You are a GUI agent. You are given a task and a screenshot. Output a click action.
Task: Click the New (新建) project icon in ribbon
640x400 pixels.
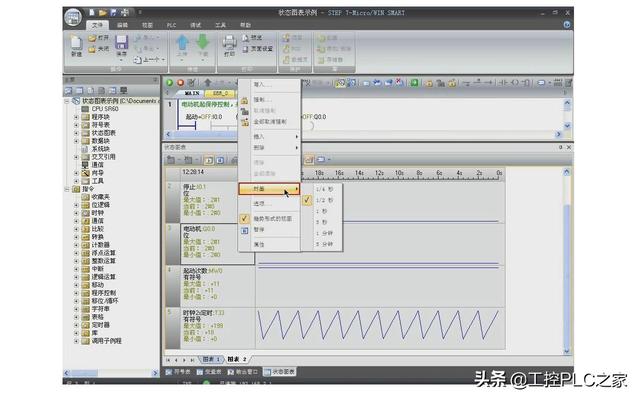coord(76,42)
